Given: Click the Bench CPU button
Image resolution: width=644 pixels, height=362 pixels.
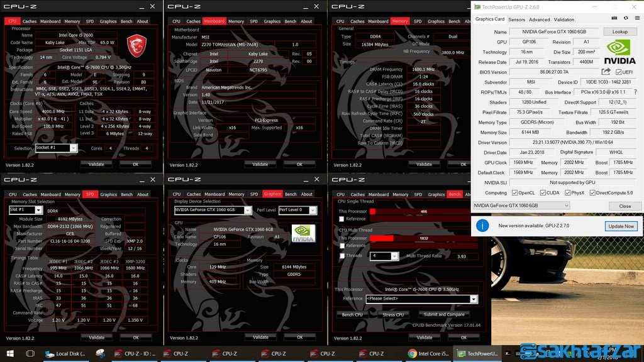Looking at the screenshot, I should [352, 314].
